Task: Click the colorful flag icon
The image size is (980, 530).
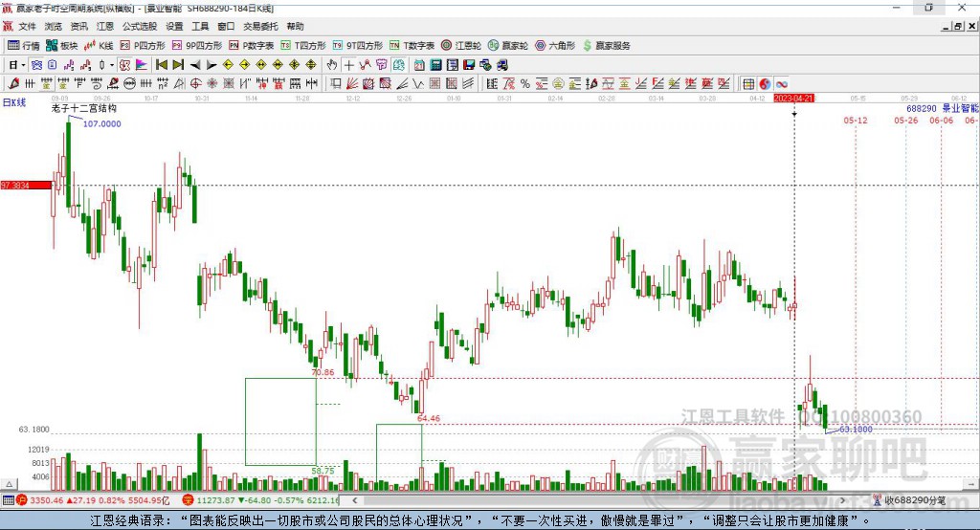Action: (142, 65)
